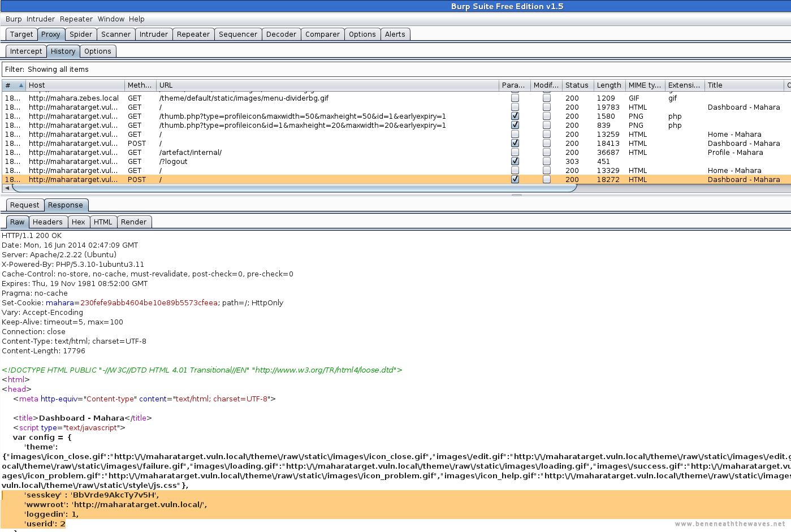Image resolution: width=791 pixels, height=532 pixels.
Task: Open the Window menu
Action: [x=111, y=19]
